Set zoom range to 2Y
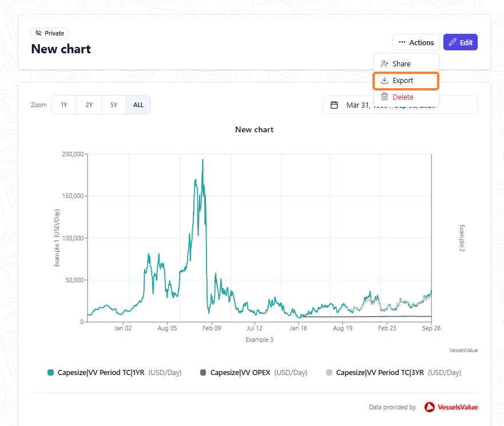504x426 pixels. tap(89, 105)
